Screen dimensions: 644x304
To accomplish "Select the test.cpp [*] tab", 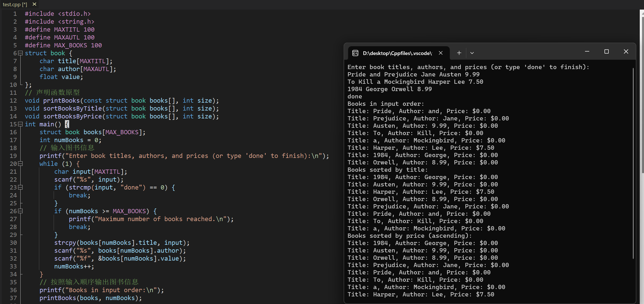I will click(15, 4).
